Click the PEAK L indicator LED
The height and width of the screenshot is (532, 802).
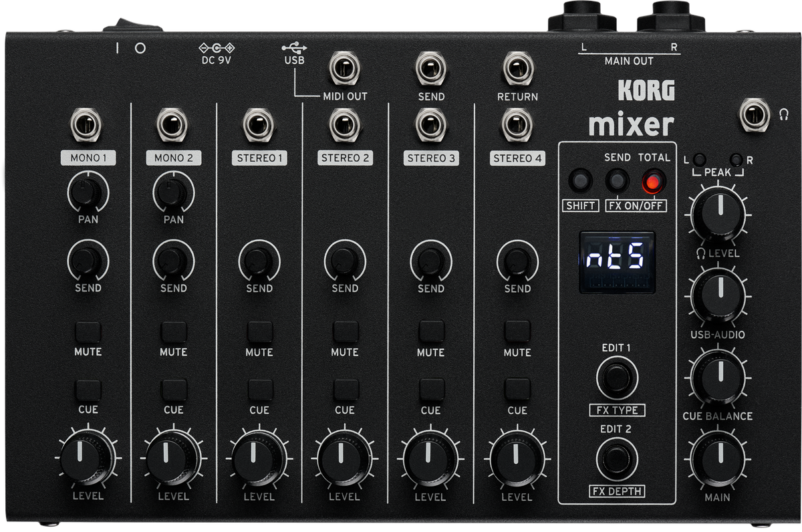pos(700,160)
